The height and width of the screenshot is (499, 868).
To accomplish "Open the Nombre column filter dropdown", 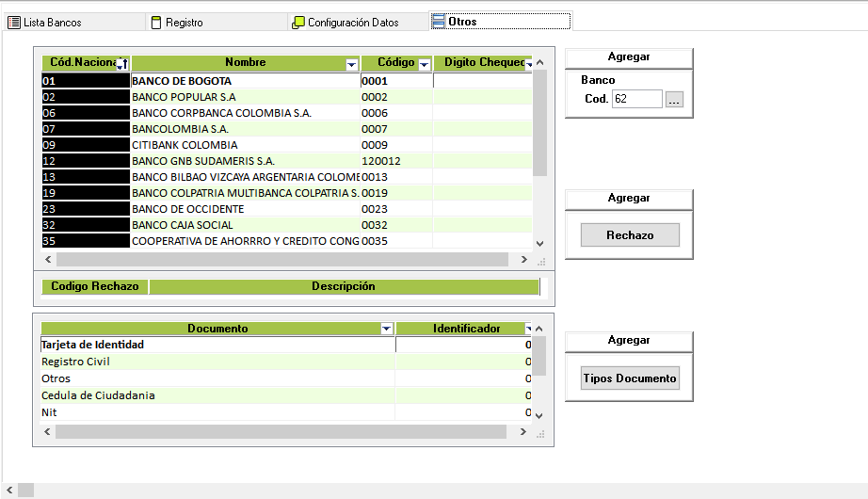I will pyautogui.click(x=352, y=64).
